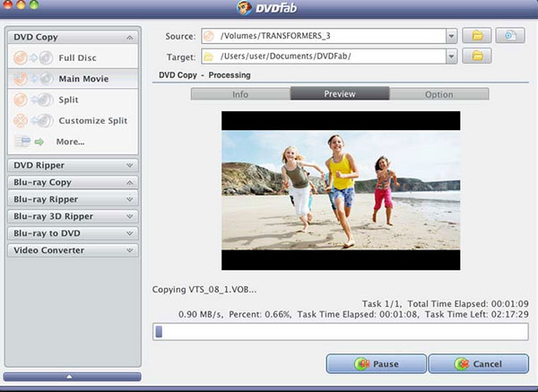Image resolution: width=538 pixels, height=392 pixels.
Task: Cancel the copy task
Action: [x=479, y=364]
